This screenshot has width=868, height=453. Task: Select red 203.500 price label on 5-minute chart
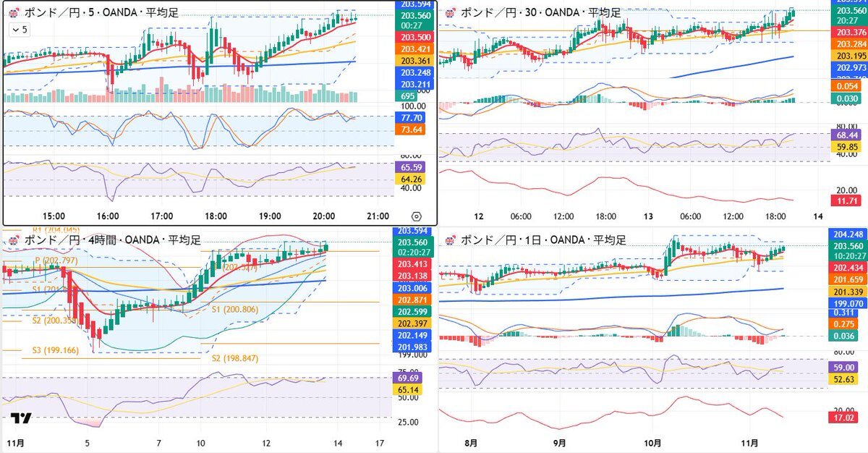tap(415, 37)
